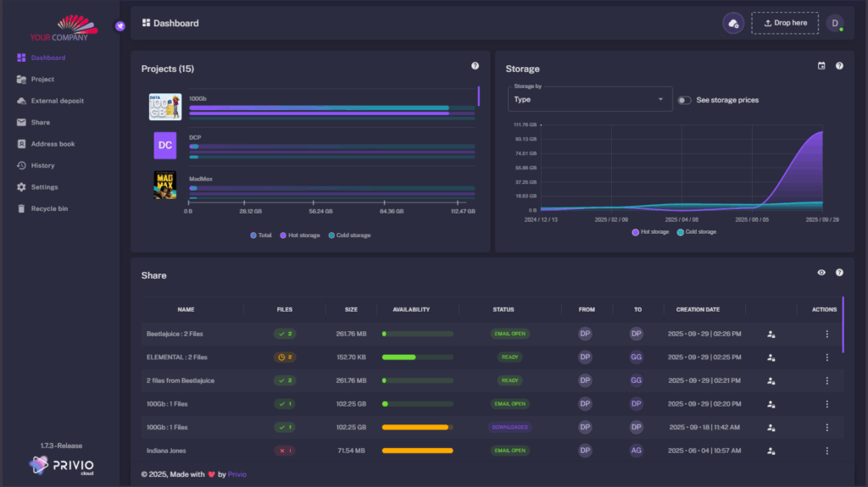Open Address book from the sidebar
This screenshot has height=487, width=868.
[53, 144]
